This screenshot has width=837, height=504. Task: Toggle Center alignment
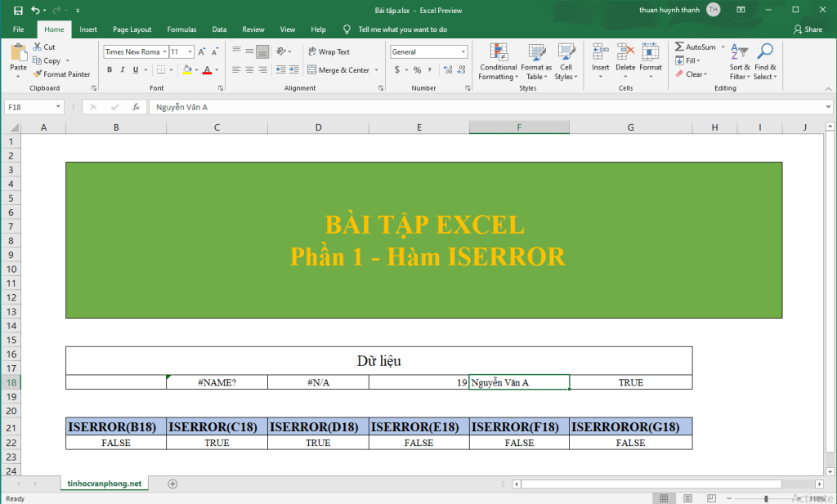click(249, 70)
